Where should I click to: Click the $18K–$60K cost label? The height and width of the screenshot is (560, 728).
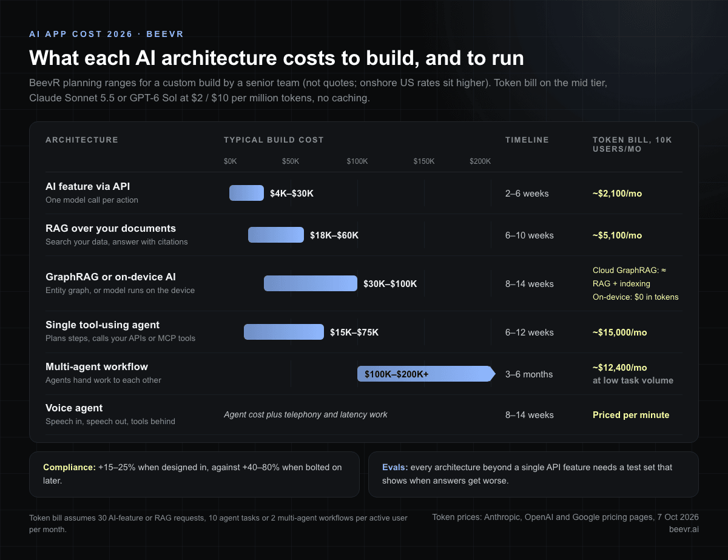pos(334,235)
